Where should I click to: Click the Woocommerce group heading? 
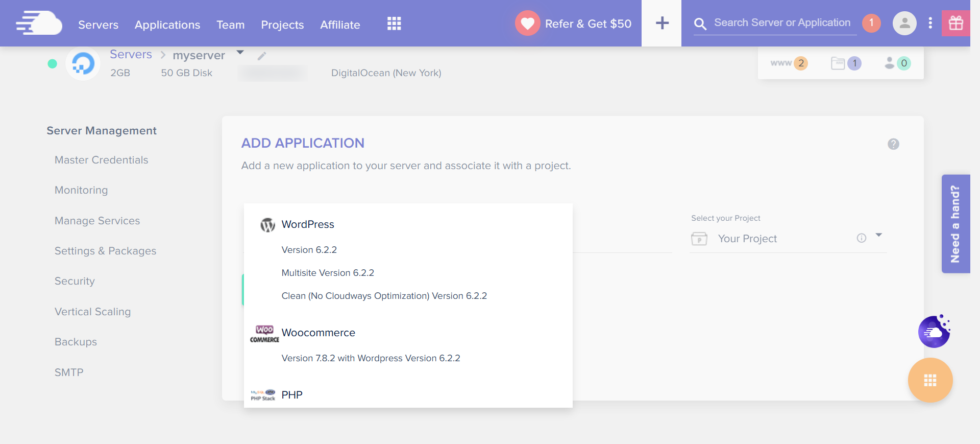(x=318, y=333)
